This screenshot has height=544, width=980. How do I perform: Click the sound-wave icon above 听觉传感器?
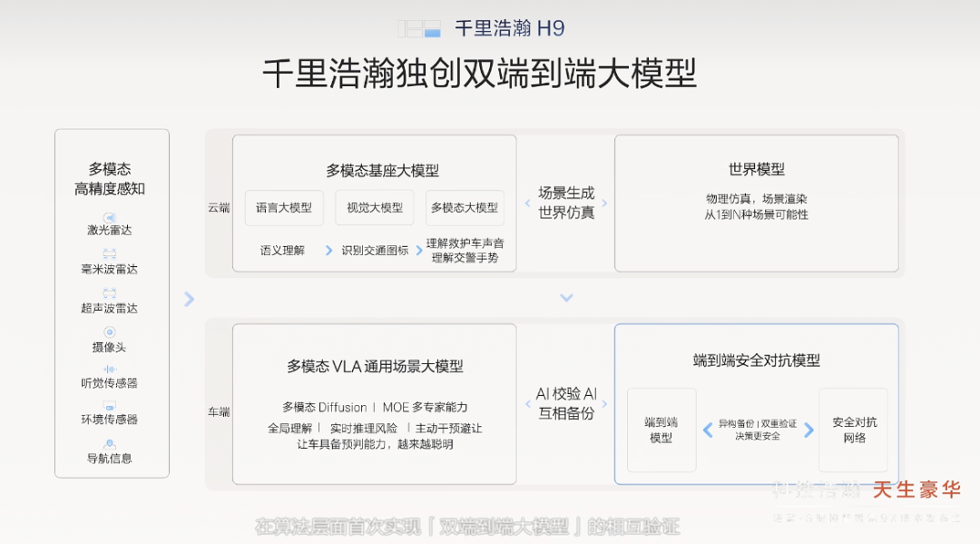(x=110, y=370)
